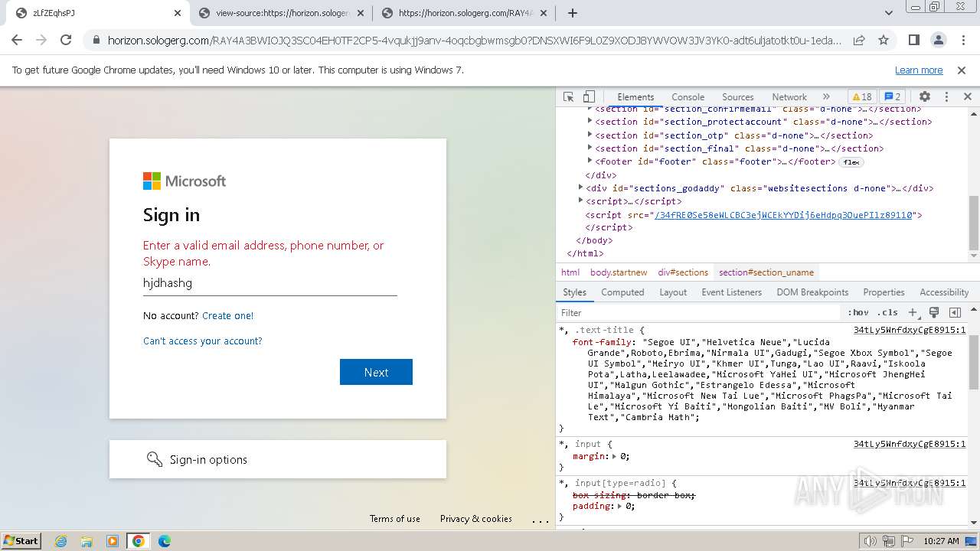This screenshot has width=980, height=551.
Task: Open the DevTools three-dot customize menu
Action: [x=946, y=97]
